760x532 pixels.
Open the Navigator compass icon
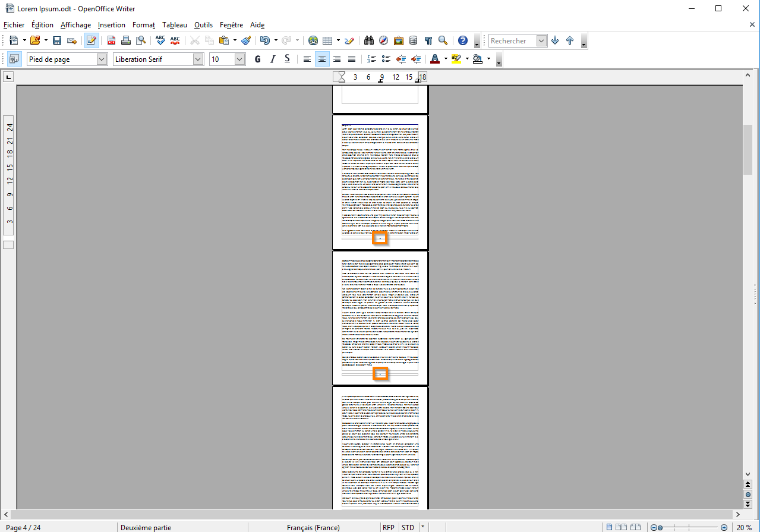click(384, 40)
